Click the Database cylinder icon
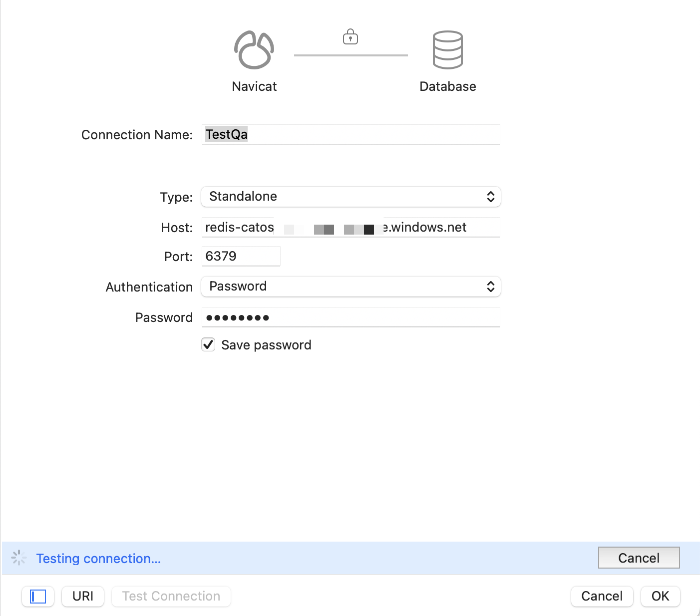 [x=447, y=50]
